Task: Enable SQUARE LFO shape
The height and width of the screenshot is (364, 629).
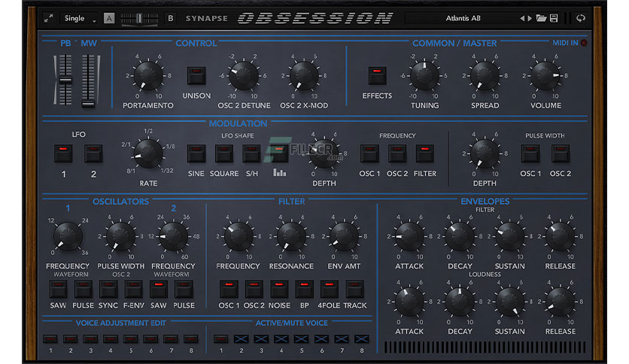Action: pos(224,153)
